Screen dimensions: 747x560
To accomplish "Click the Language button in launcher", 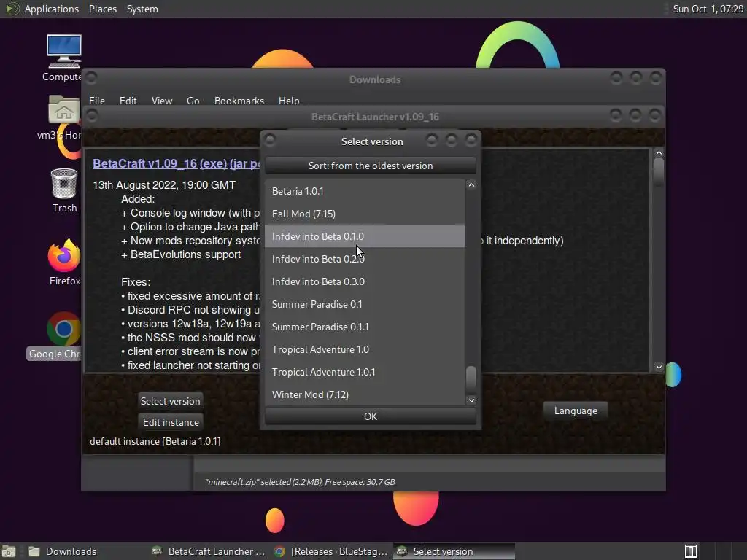I will tap(576, 411).
